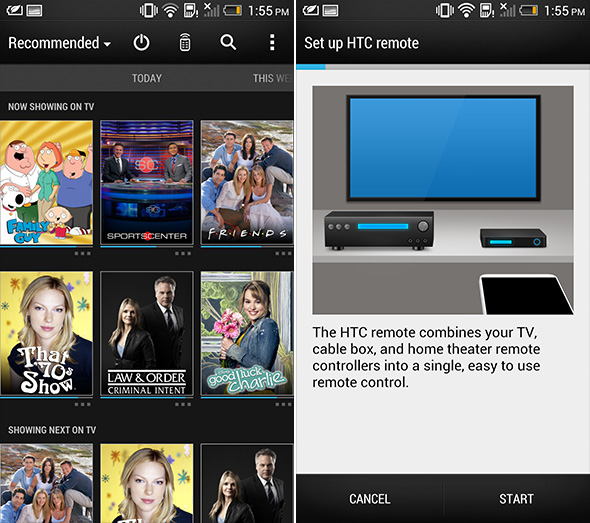Open Friends thumbnail in Showing Next section
This screenshot has width=590, height=523.
click(46, 483)
